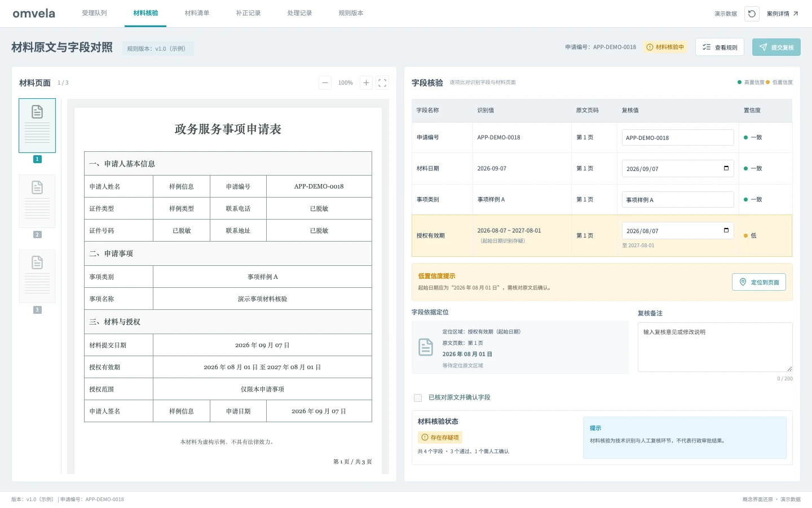Click 存在存疑项 status tag

coord(440,437)
